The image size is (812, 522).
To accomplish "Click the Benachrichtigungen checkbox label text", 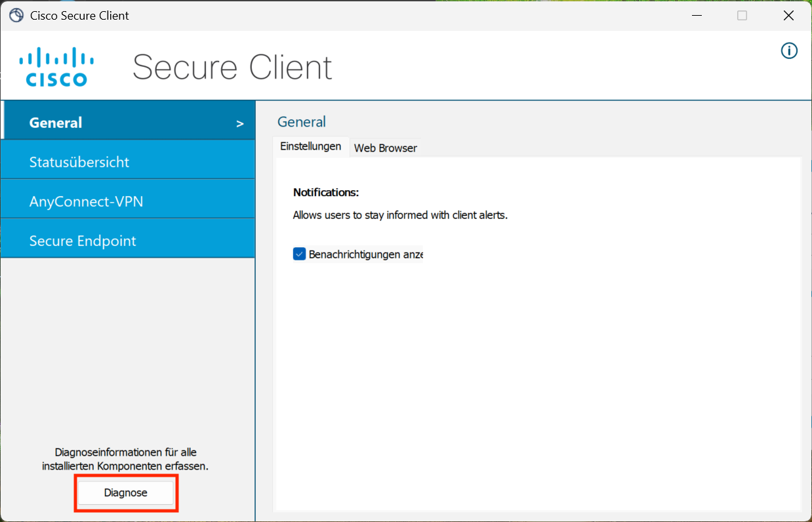I will click(x=365, y=254).
